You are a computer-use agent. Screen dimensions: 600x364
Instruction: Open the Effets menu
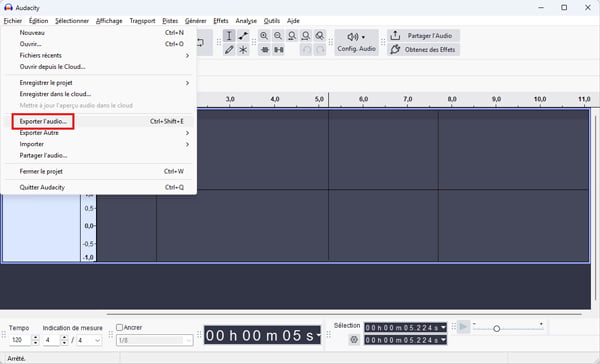(x=221, y=21)
